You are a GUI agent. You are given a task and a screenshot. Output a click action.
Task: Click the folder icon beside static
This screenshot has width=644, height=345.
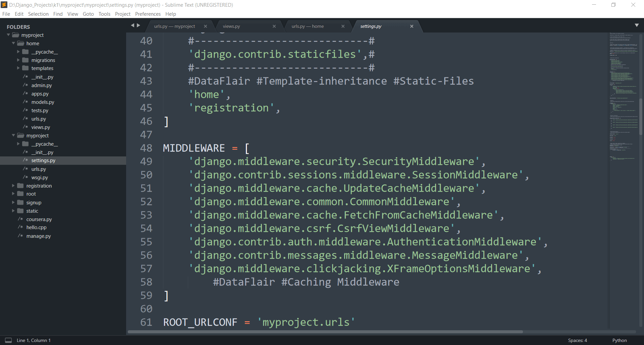tap(20, 211)
